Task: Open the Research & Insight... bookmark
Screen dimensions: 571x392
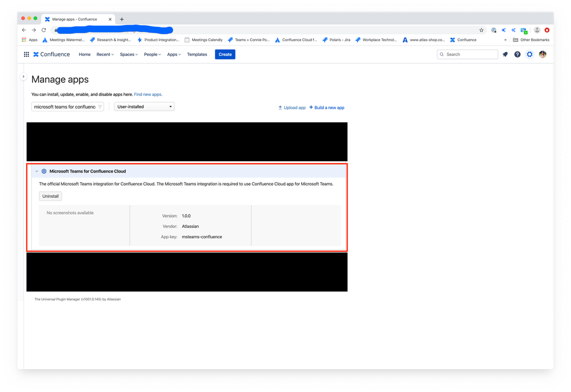Action: (110, 40)
